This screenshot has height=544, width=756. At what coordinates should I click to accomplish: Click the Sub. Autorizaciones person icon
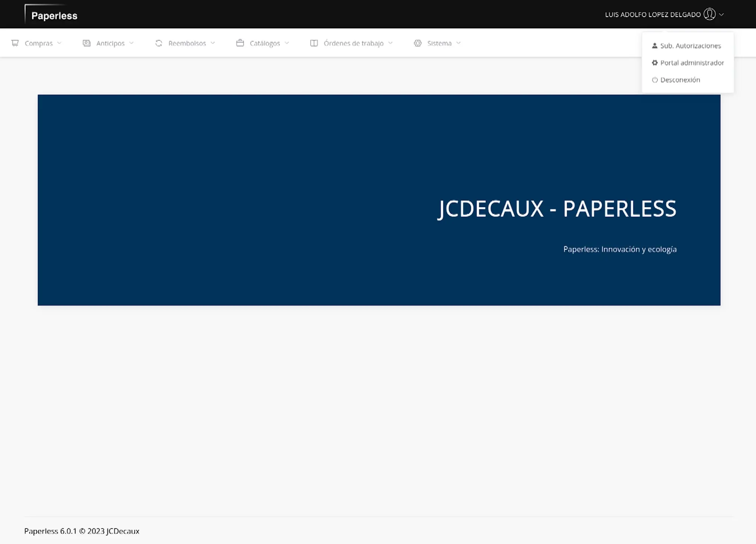[x=654, y=45]
